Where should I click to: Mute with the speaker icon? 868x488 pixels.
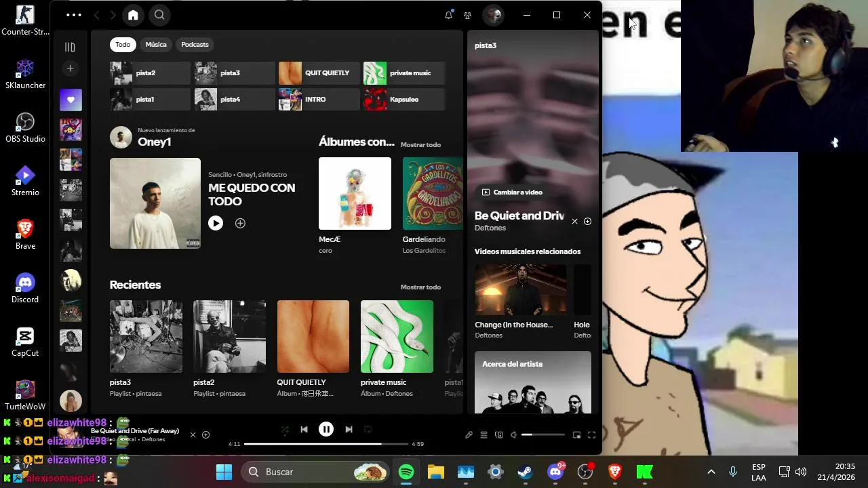[513, 435]
